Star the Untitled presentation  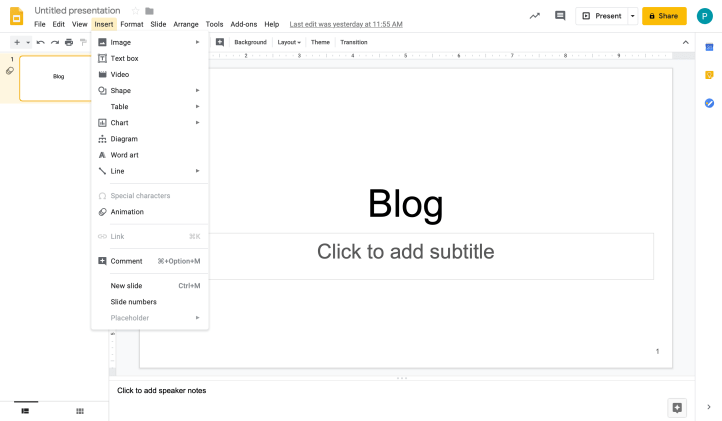click(135, 11)
